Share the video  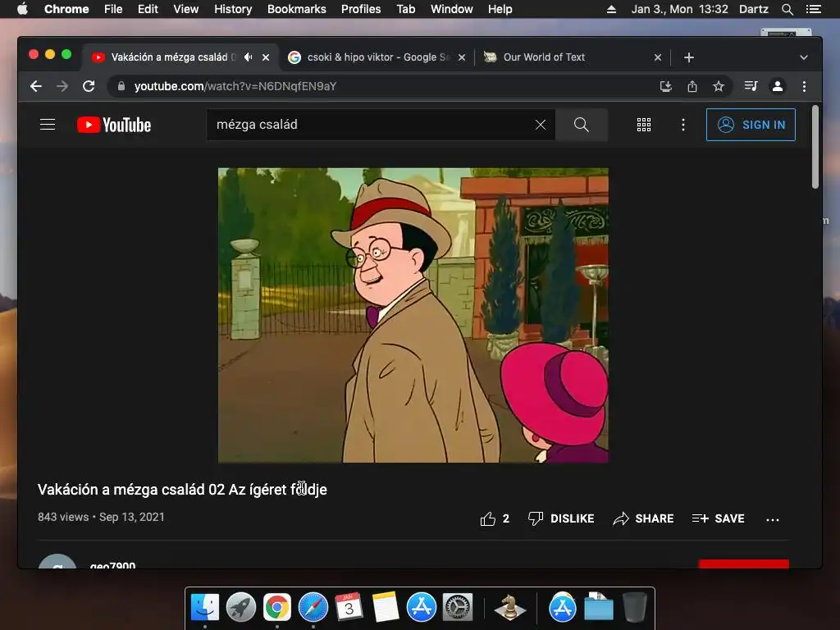(x=643, y=518)
